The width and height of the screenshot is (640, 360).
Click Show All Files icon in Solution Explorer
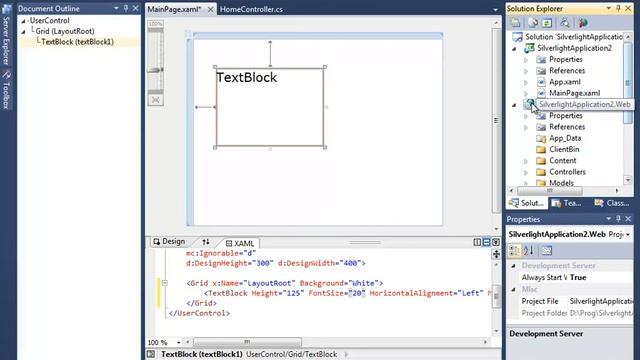point(533,23)
